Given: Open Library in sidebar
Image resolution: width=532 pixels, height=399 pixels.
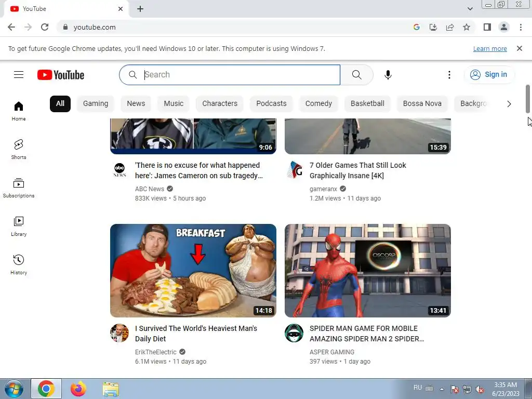Looking at the screenshot, I should 19,227.
